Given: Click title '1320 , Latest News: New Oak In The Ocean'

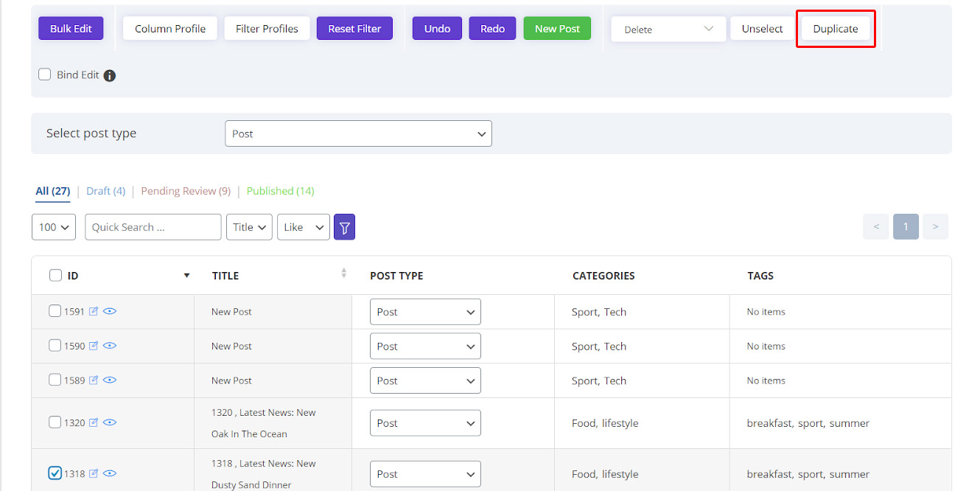Looking at the screenshot, I should tap(264, 423).
